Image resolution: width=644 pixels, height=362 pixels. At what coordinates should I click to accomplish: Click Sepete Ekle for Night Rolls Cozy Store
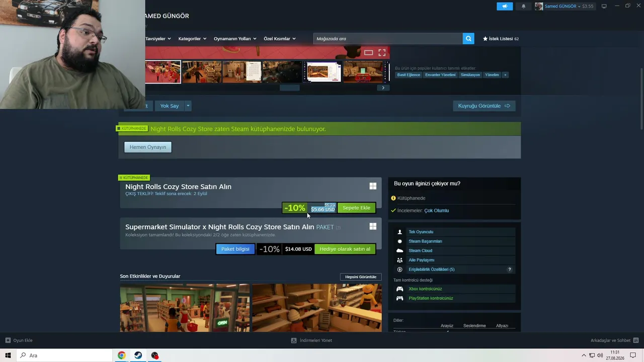(x=356, y=208)
